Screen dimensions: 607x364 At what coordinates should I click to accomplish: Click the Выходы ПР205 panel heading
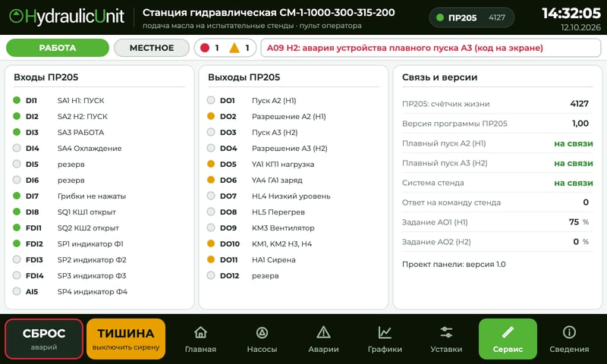click(244, 77)
